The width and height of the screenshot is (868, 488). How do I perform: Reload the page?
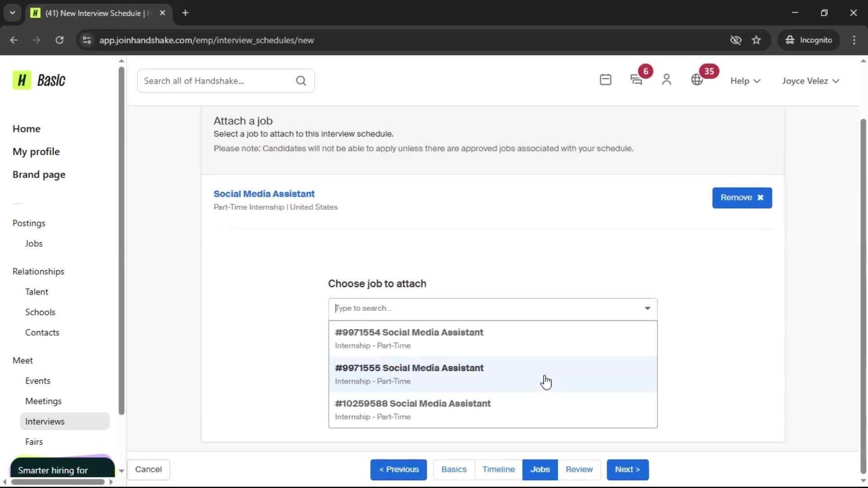tap(59, 40)
